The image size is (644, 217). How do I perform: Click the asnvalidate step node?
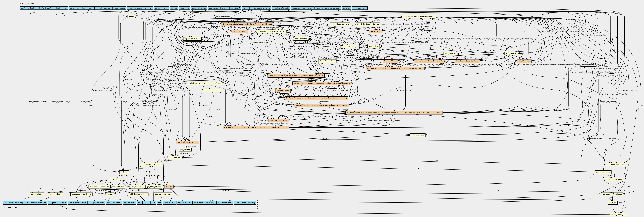373,46
